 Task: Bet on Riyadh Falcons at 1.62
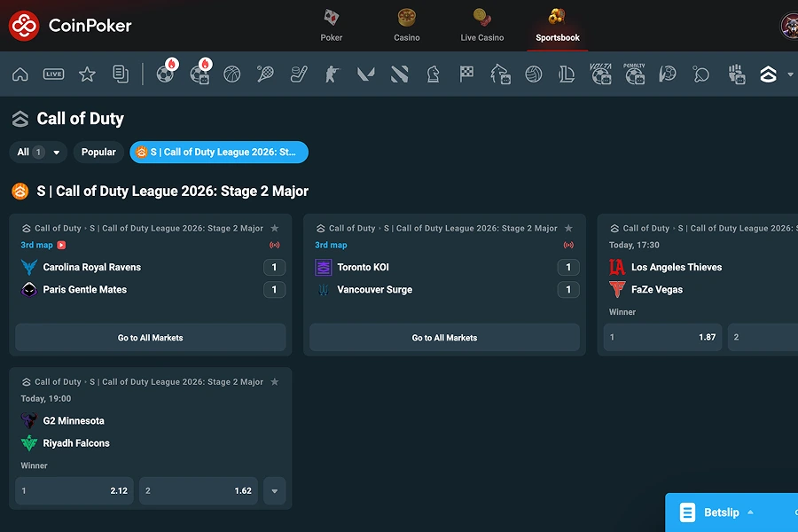coord(199,491)
